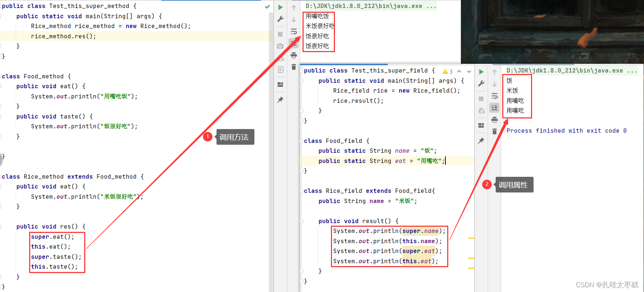The image size is (644, 292).
Task: Click camera dump-threads icon by 用嘴吃饭 console
Action: tap(280, 46)
